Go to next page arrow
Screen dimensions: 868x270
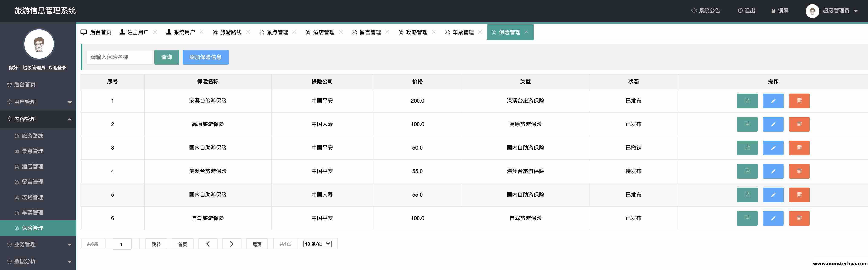click(x=231, y=244)
